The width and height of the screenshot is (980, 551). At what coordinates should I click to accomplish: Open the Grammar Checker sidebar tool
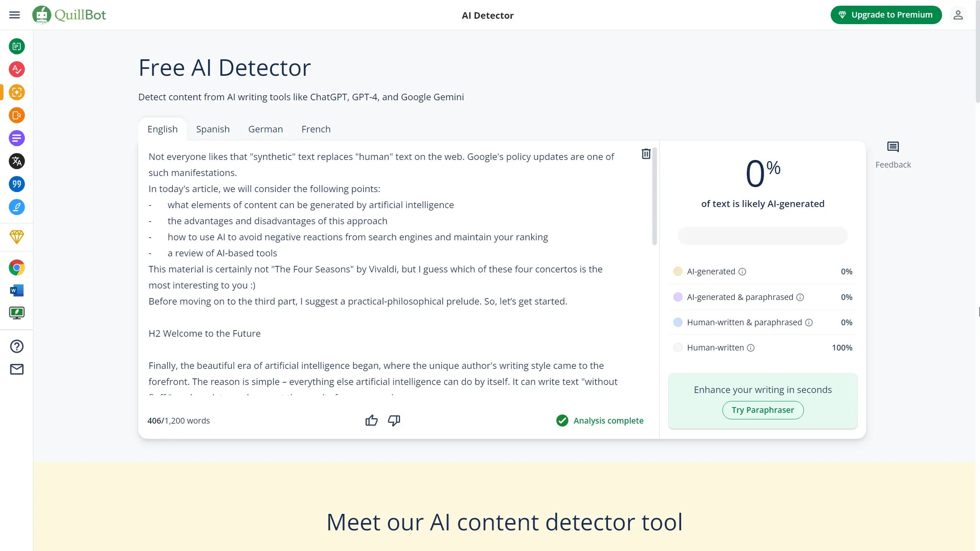17,69
